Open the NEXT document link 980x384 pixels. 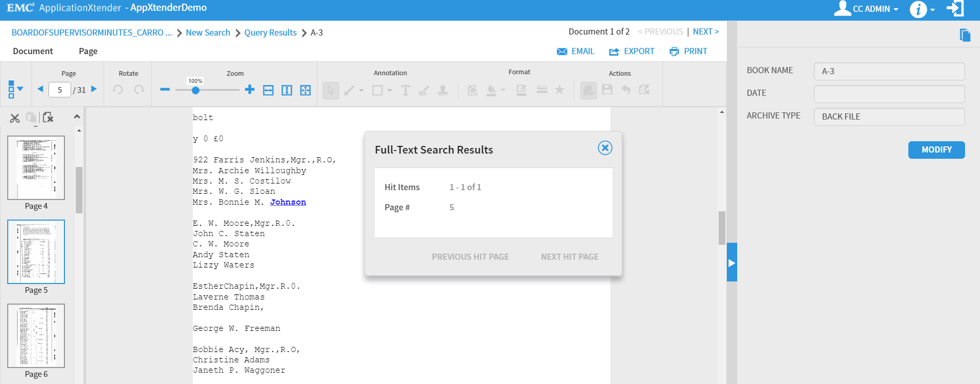(706, 31)
